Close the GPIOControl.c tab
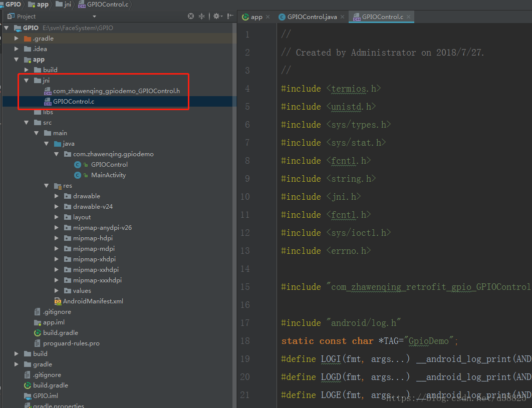Viewport: 532px width, 408px height. click(408, 17)
